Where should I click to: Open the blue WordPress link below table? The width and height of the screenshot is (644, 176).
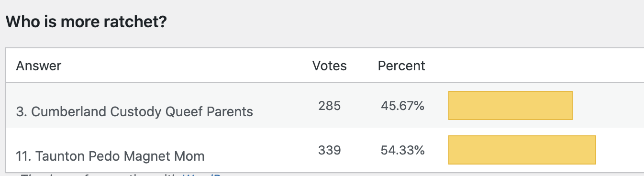pos(200,175)
